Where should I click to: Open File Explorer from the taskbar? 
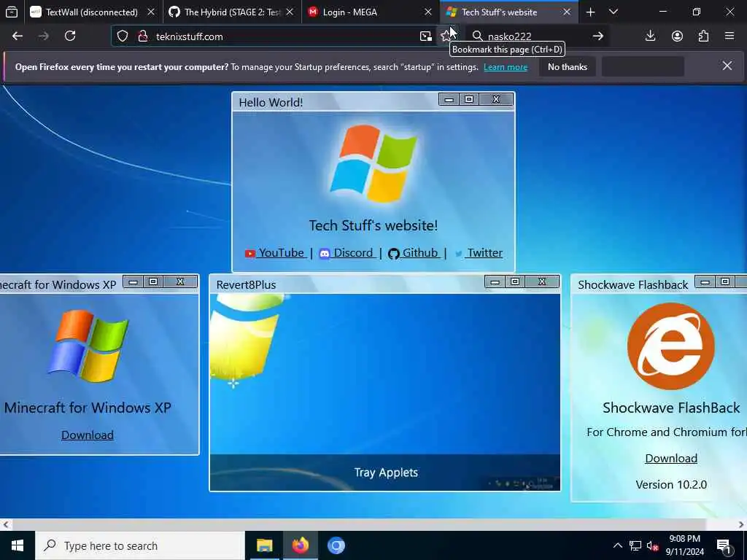(264, 545)
